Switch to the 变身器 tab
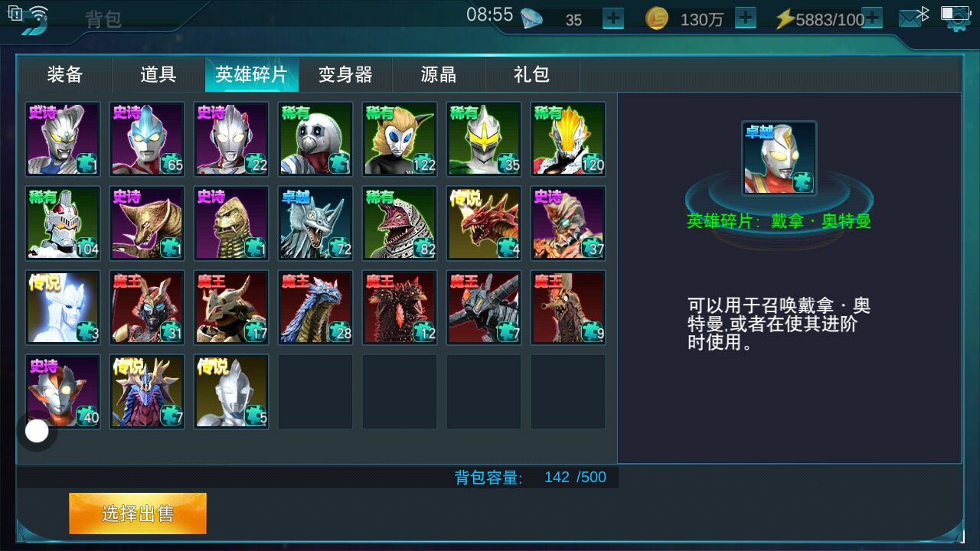 (345, 74)
